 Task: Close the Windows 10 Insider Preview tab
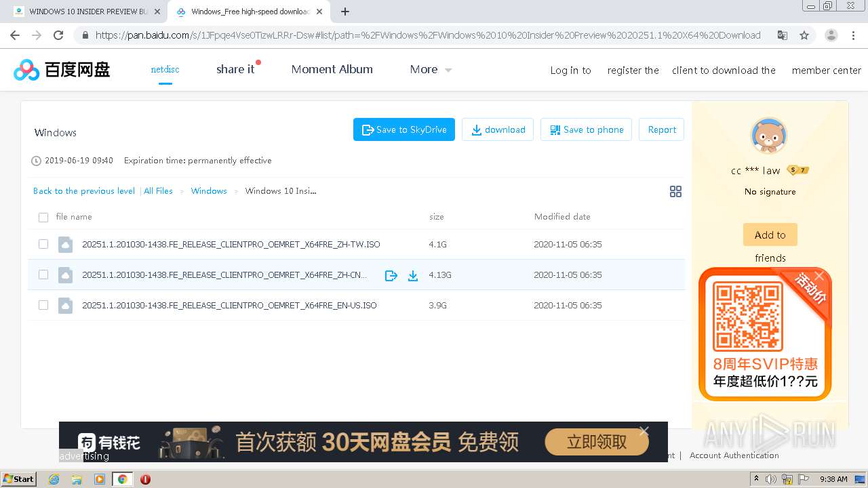pos(157,12)
